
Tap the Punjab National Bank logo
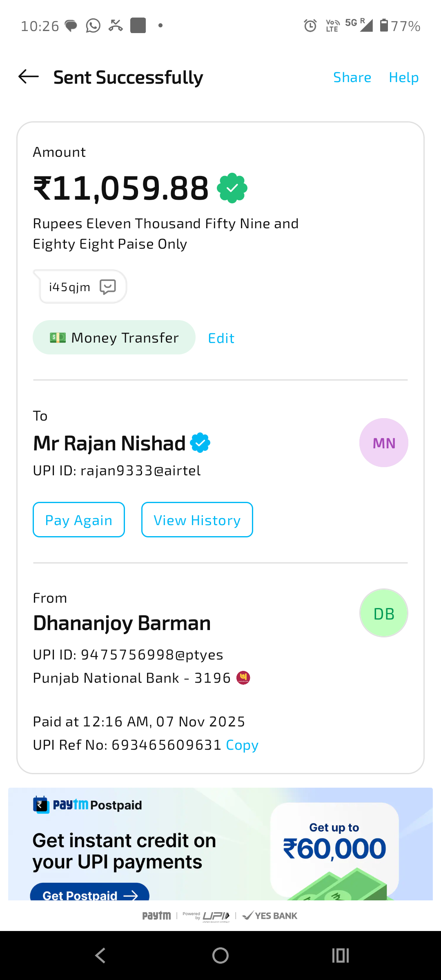tap(243, 678)
